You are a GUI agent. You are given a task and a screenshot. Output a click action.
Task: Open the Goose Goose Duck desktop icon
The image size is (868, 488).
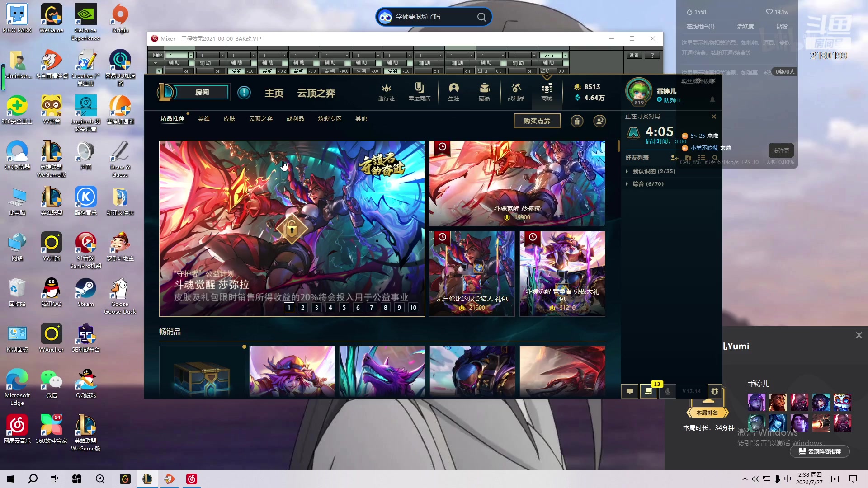(x=120, y=296)
